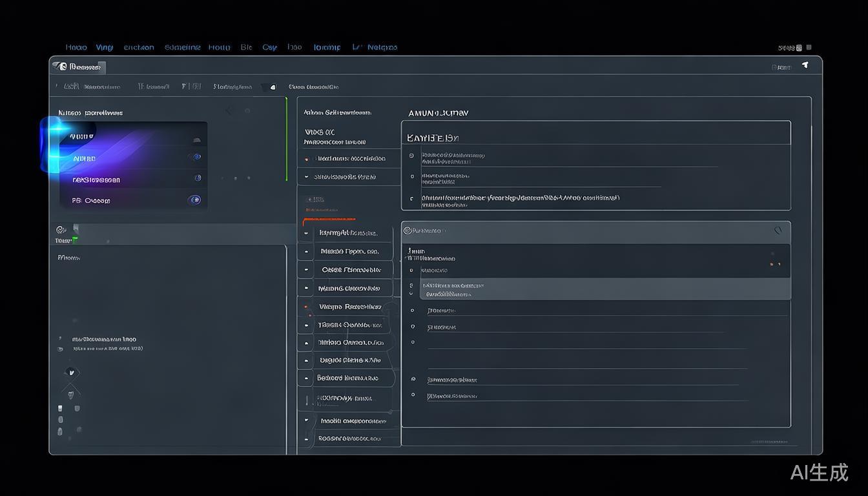Toggle the eye icon on the bottom gradient card row
Image resolution: width=868 pixels, height=496 pixels.
pos(194,200)
